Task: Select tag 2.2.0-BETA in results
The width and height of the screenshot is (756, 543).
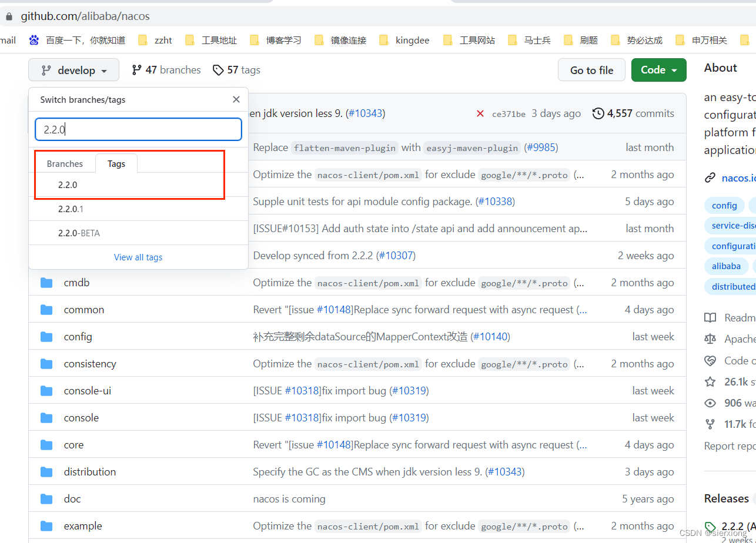Action: coord(138,233)
